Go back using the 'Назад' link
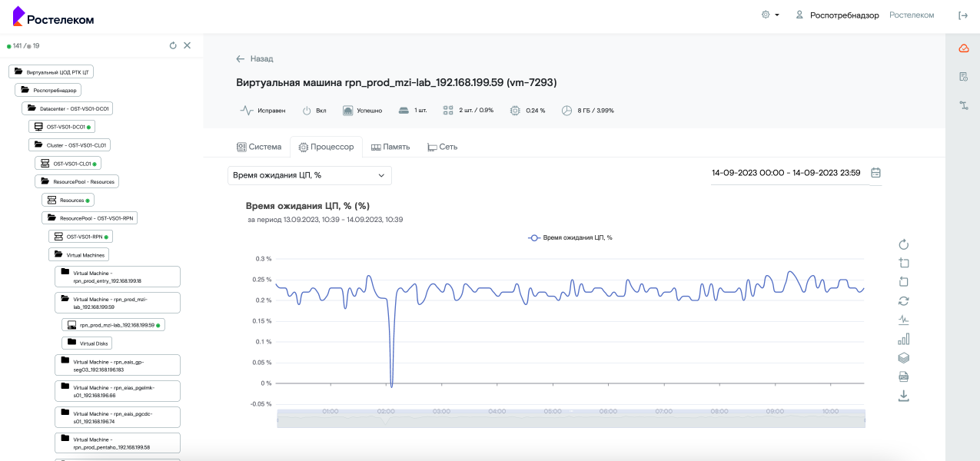Viewport: 980px width, 461px height. [254, 58]
